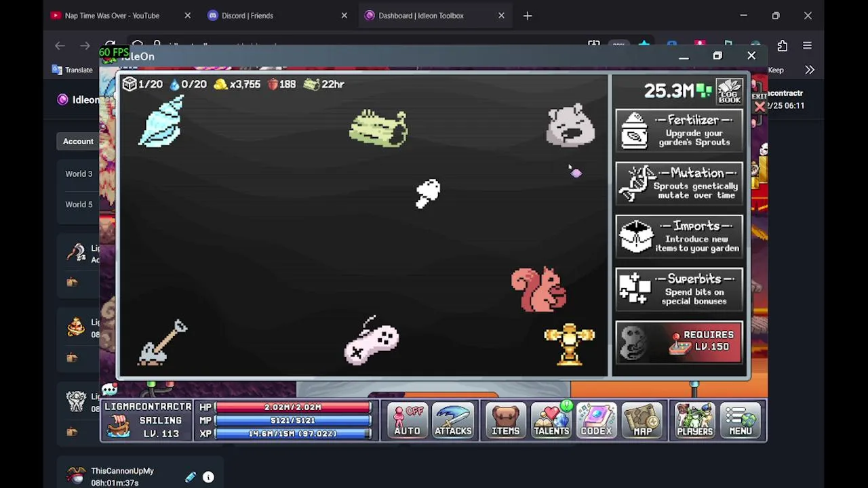Click the ThisCannonUpMy character name
This screenshot has height=488, width=868.
(123, 471)
